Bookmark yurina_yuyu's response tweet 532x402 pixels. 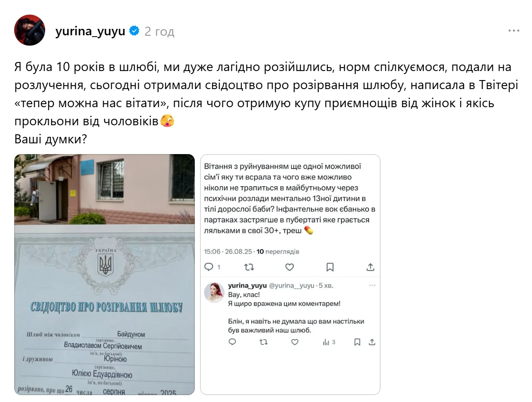pyautogui.click(x=357, y=342)
